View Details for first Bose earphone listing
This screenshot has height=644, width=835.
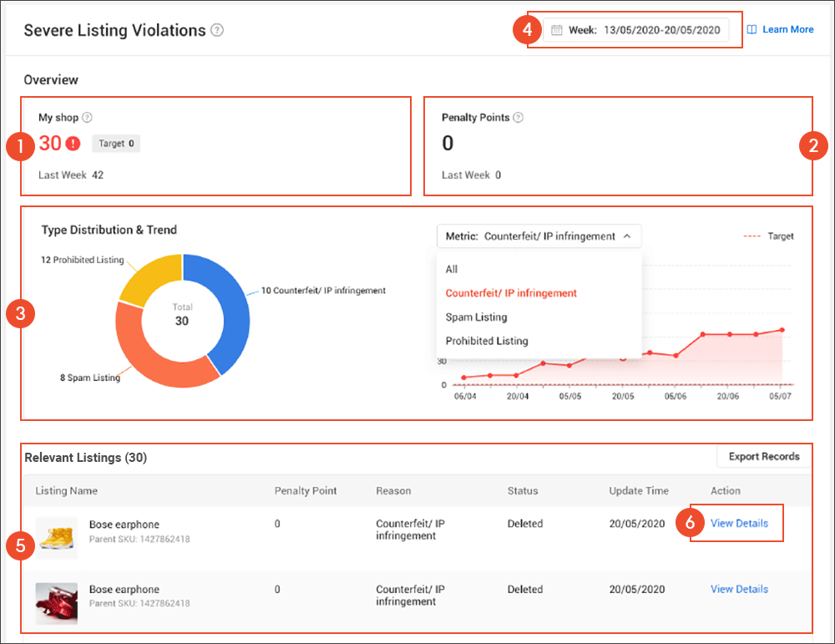coord(739,523)
